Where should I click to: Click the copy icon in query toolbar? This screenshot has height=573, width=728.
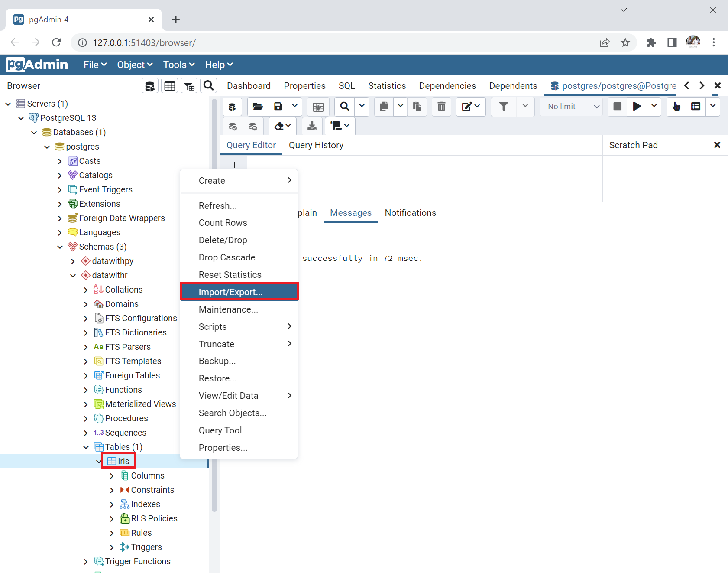click(384, 107)
